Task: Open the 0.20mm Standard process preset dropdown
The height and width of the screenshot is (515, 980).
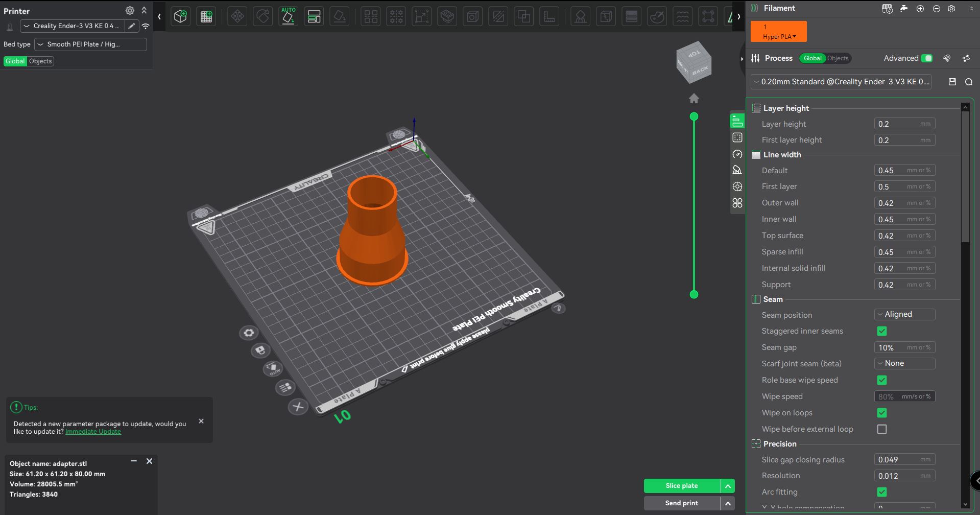Action: pyautogui.click(x=841, y=82)
